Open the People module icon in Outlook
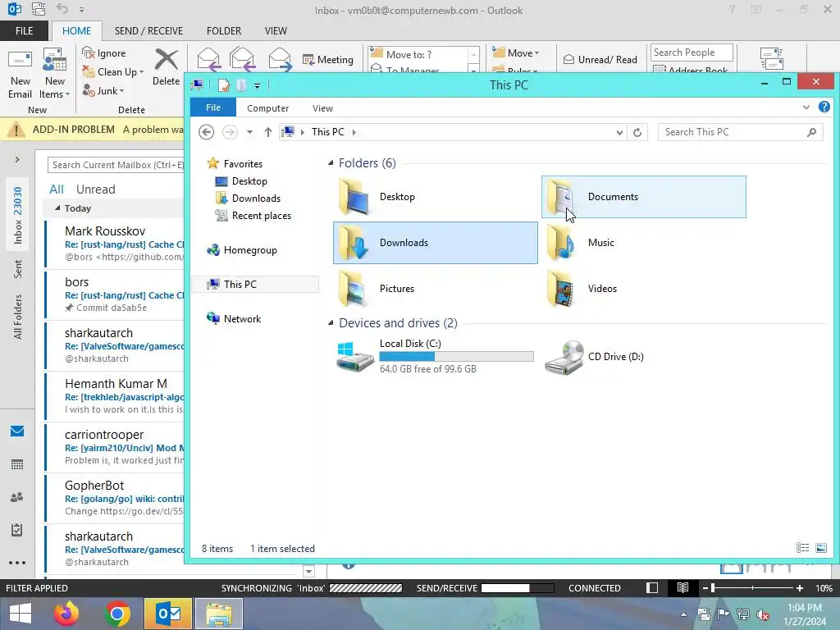The image size is (840, 630). pos(17,497)
